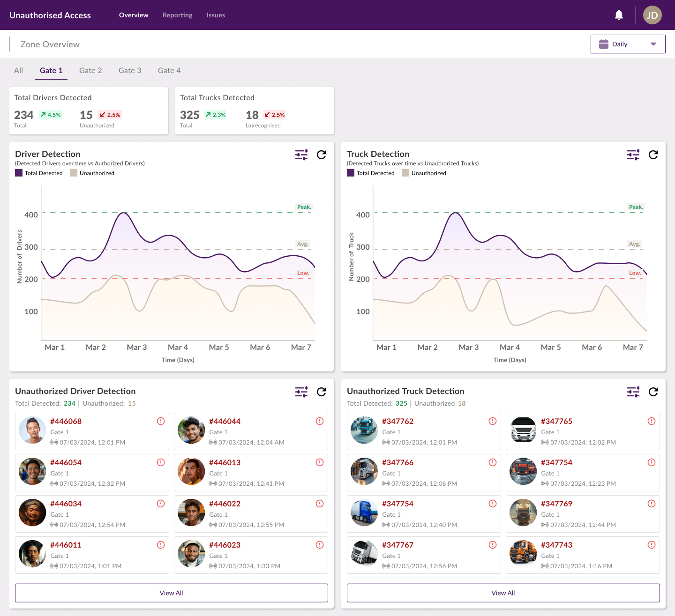Switch to the Gate 2 tab
675x616 pixels.
click(x=90, y=71)
